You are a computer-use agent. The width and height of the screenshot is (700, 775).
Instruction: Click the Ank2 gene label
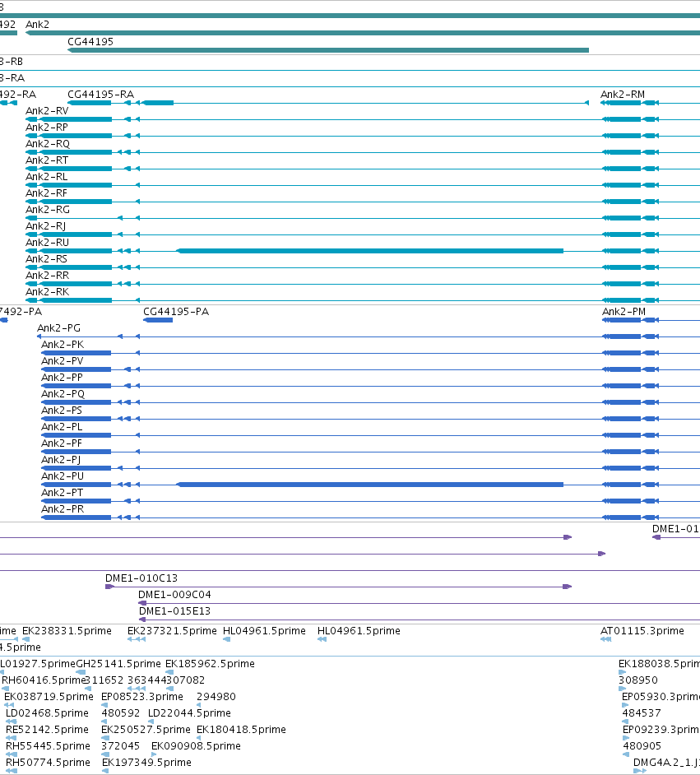coord(38,24)
